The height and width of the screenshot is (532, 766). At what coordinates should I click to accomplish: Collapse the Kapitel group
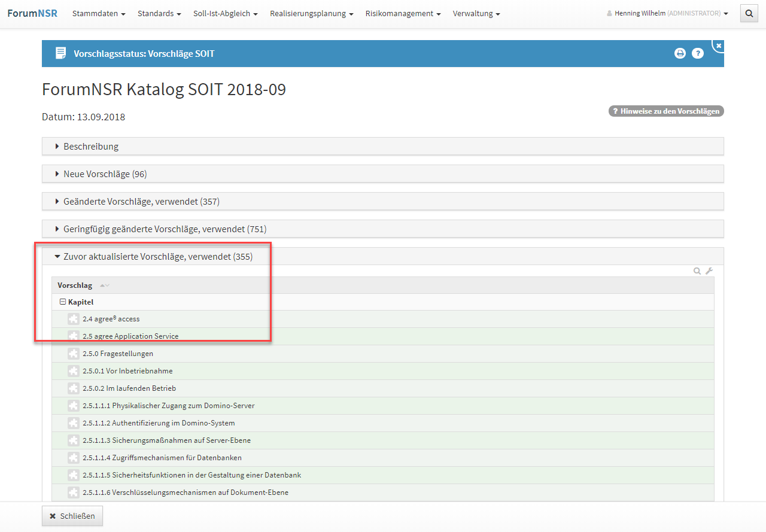pyautogui.click(x=63, y=302)
